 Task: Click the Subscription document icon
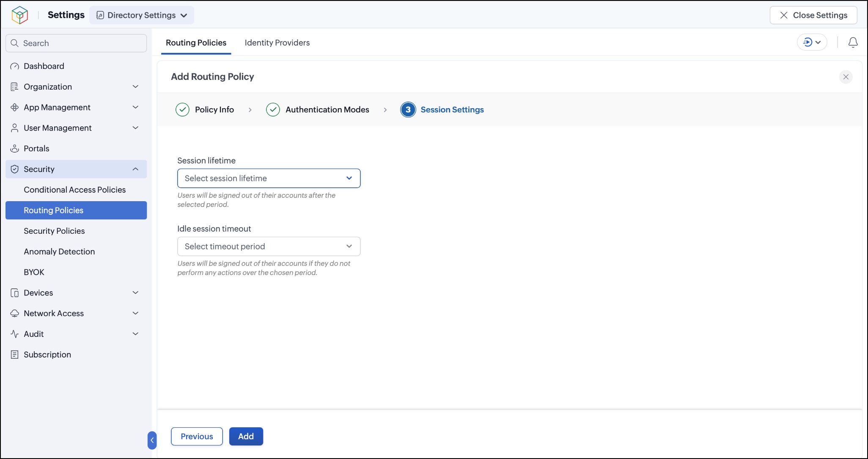pyautogui.click(x=15, y=355)
